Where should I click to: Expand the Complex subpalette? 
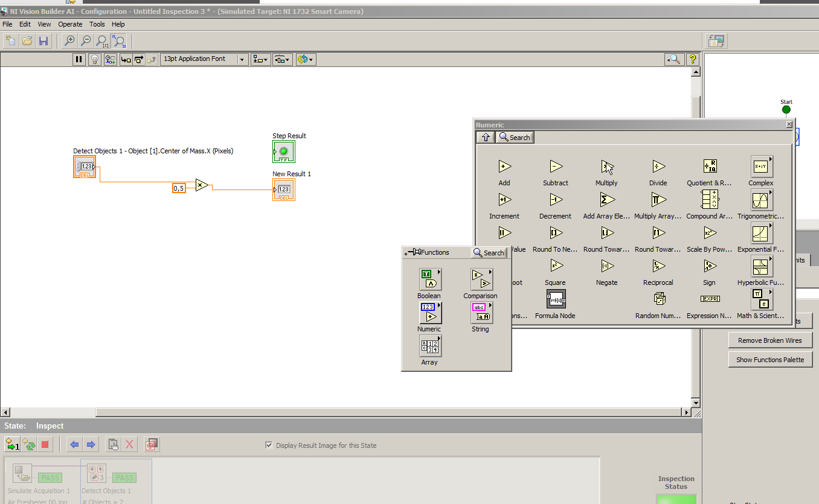tap(761, 167)
